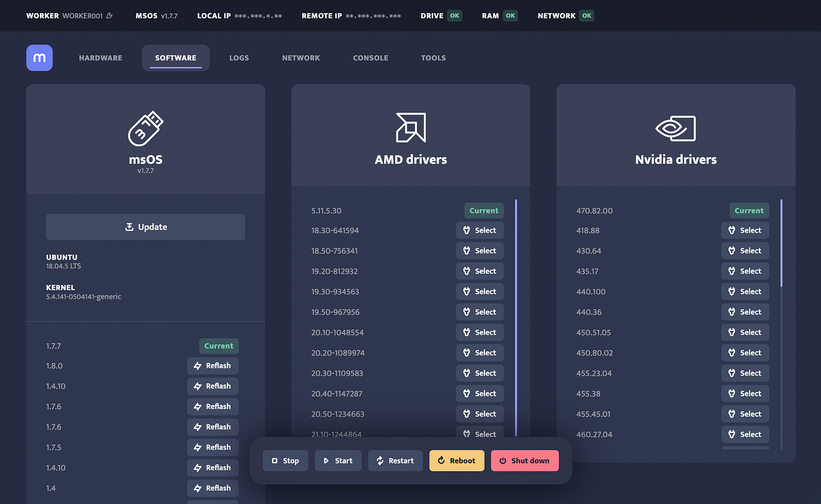This screenshot has width=821, height=504.
Task: Select Nvidia driver 440.100
Action: [x=745, y=291]
